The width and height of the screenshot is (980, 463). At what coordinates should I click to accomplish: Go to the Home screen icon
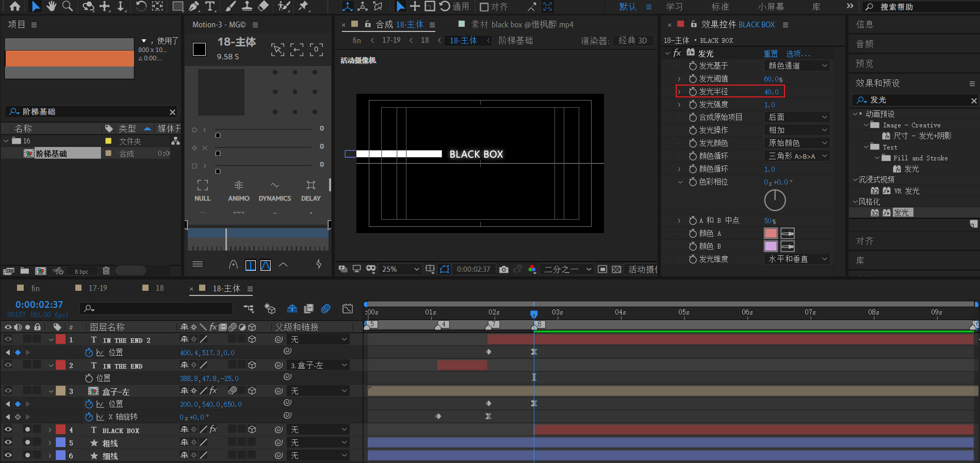tap(15, 7)
